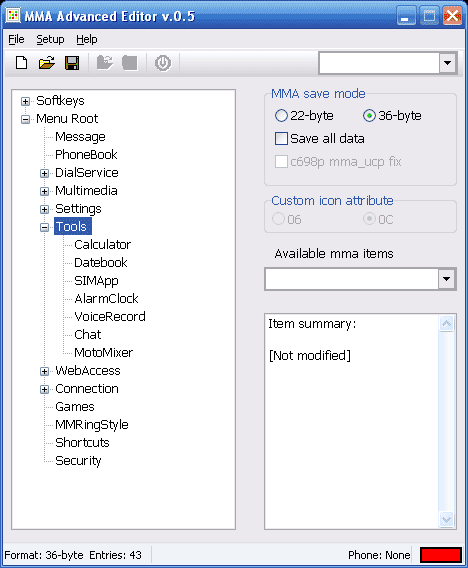Screen dimensions: 468x568
Task: Click the red phone status indicator
Action: tap(440, 555)
